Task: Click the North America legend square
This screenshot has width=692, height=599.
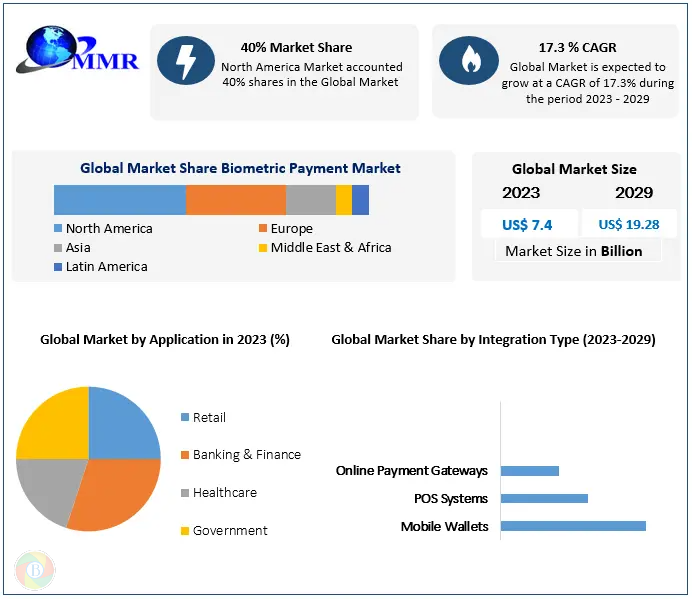Action: tap(59, 229)
